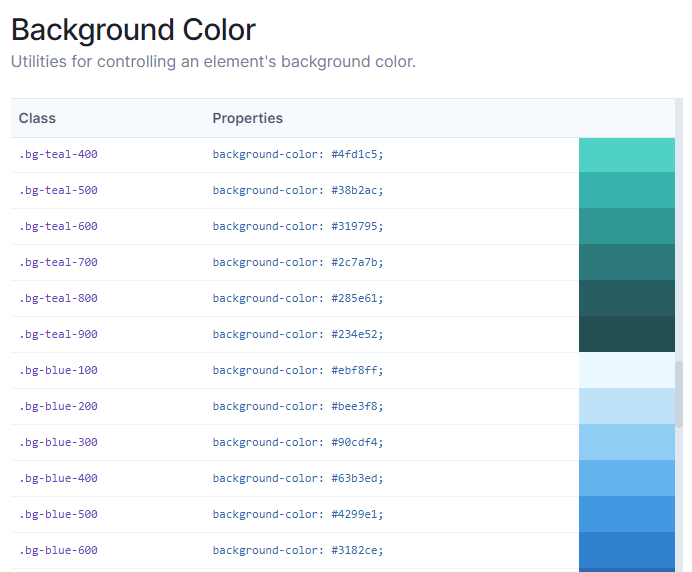This screenshot has height=572, width=692.
Task: Click the .bg-teal-400 class name
Action: [x=58, y=154]
